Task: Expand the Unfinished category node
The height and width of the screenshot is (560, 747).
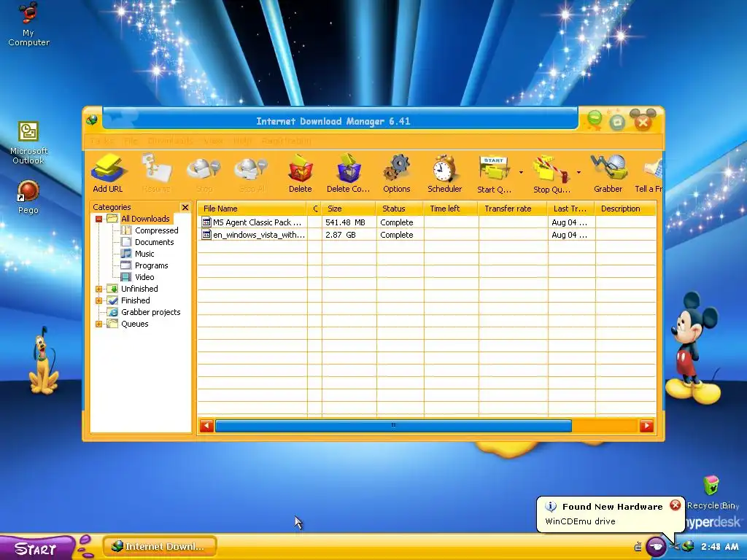Action: (98, 289)
